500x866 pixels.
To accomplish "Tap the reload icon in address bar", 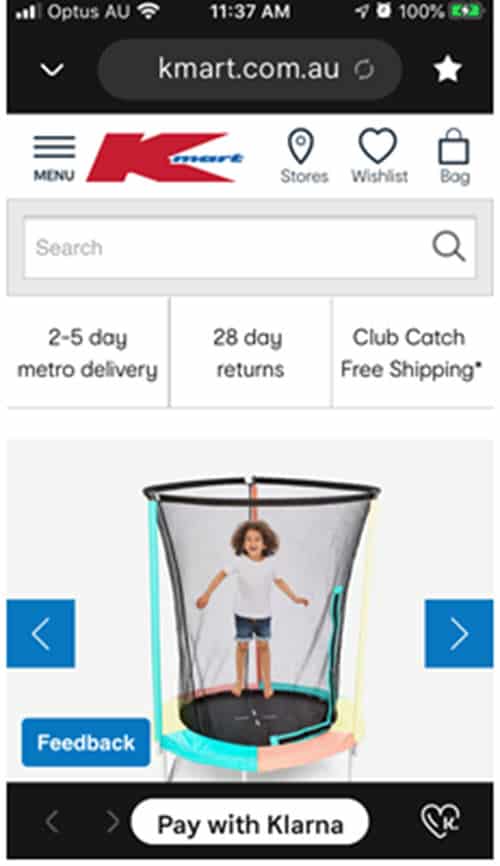I will pos(364,70).
